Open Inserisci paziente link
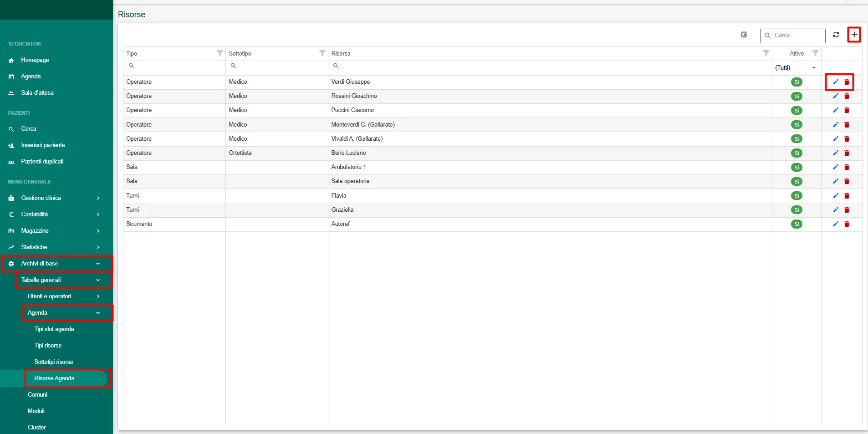 pyautogui.click(x=43, y=145)
